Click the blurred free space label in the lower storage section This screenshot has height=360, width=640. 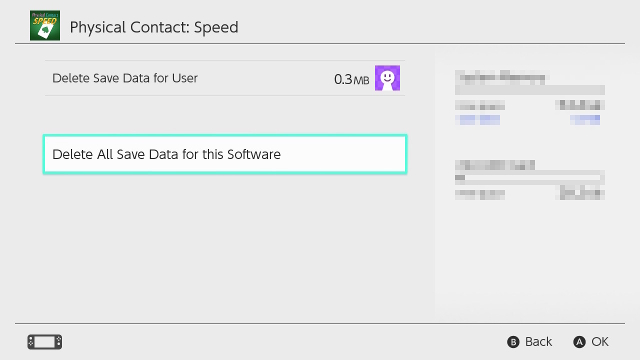pos(480,194)
